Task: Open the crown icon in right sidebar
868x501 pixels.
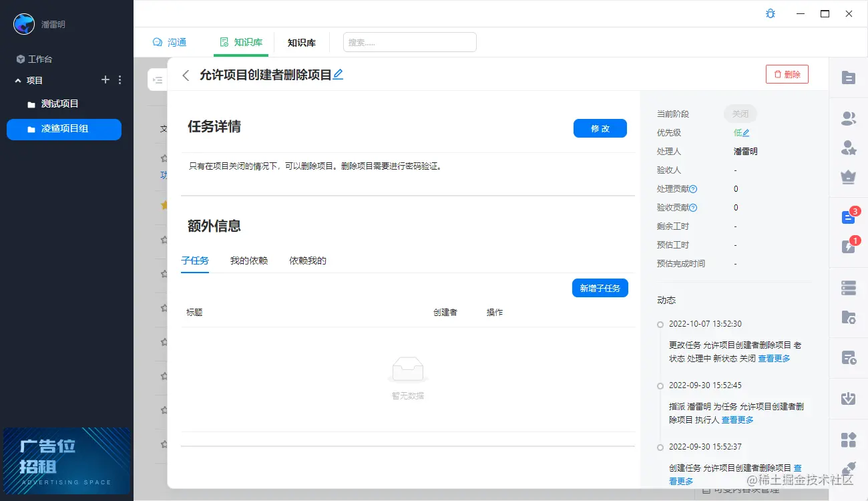Action: (x=849, y=177)
